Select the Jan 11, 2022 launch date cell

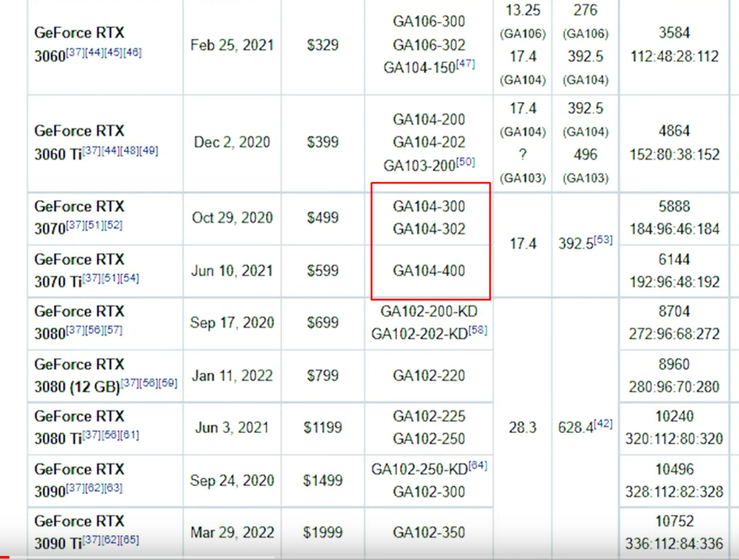[x=232, y=376]
